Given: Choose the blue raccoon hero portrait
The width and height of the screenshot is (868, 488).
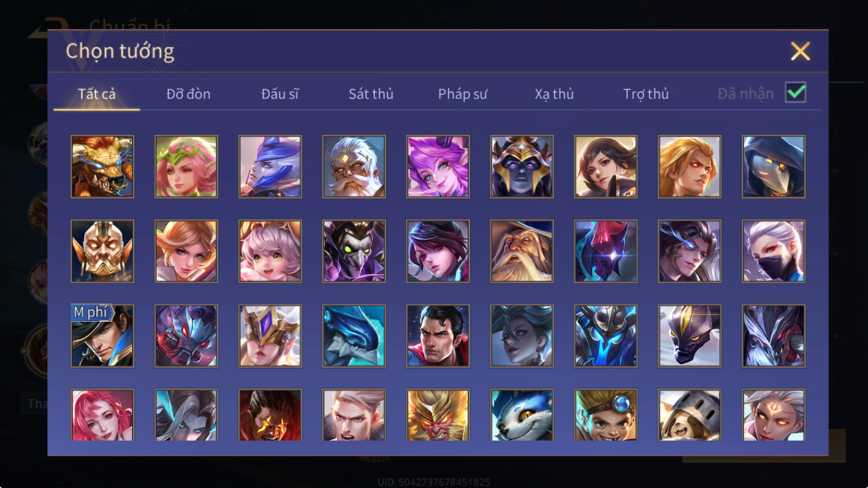Looking at the screenshot, I should click(x=521, y=415).
